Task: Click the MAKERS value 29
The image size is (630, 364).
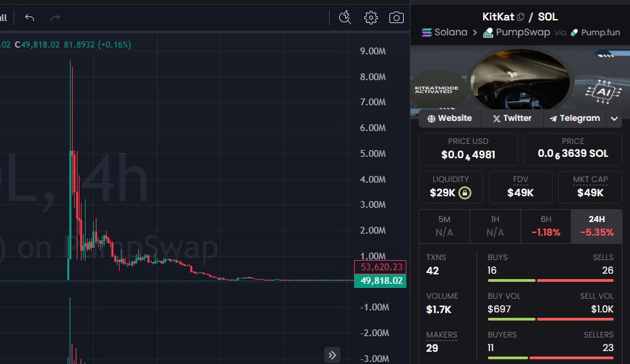Action: click(432, 348)
